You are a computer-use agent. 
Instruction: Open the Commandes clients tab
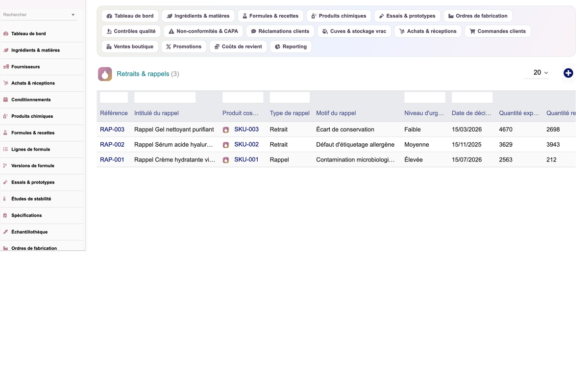(497, 31)
